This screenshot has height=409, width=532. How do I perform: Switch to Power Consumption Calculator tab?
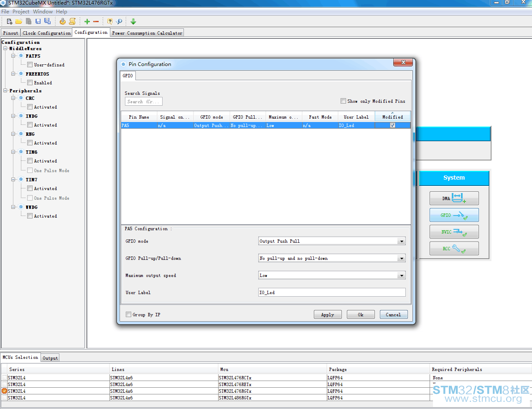(x=147, y=33)
